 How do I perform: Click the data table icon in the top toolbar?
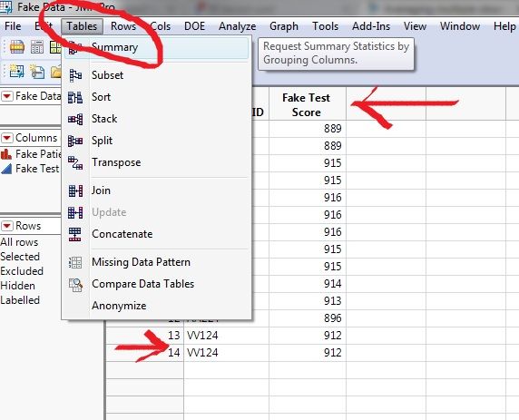tap(16, 46)
